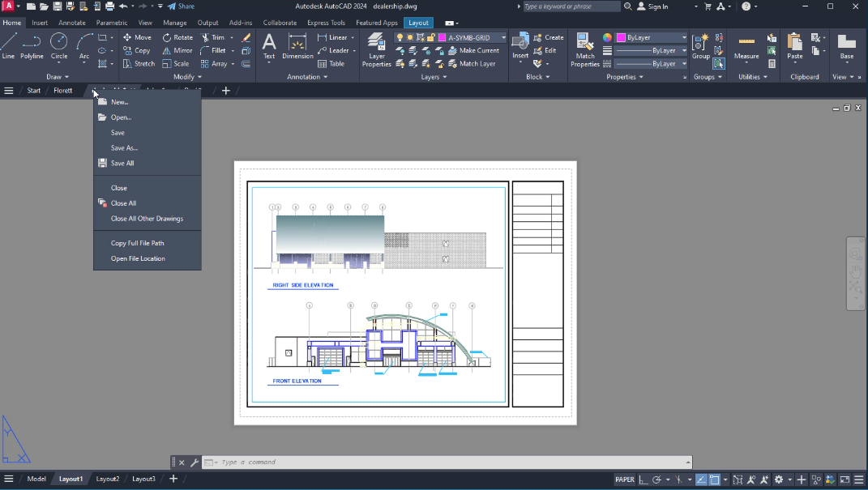The width and height of the screenshot is (868, 490).
Task: Select the Polyline tool
Action: point(32,46)
